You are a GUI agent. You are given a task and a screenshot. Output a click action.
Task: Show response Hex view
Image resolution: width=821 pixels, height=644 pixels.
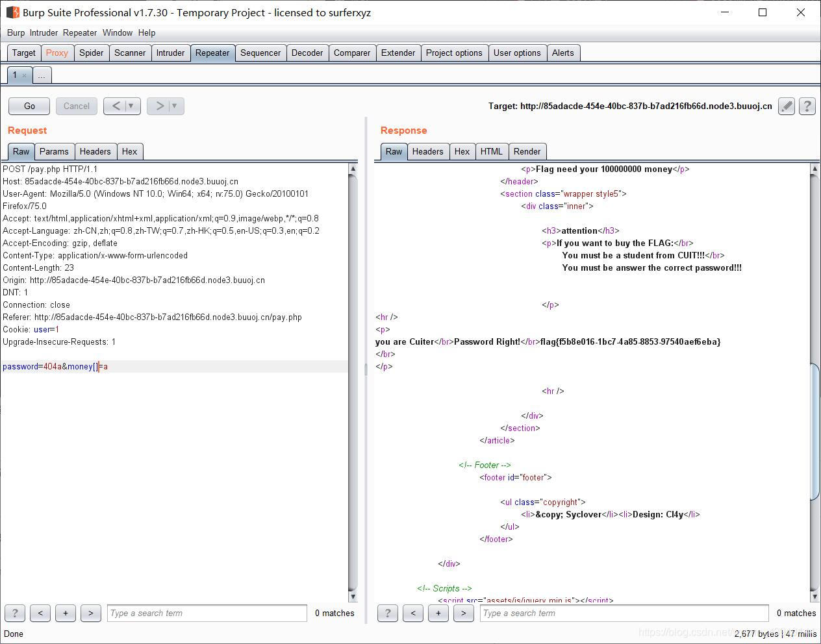click(462, 151)
